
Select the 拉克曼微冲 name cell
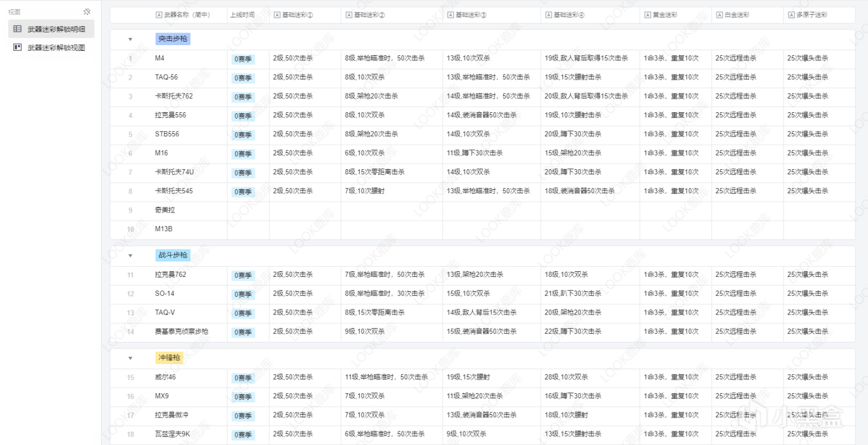[x=189, y=417]
